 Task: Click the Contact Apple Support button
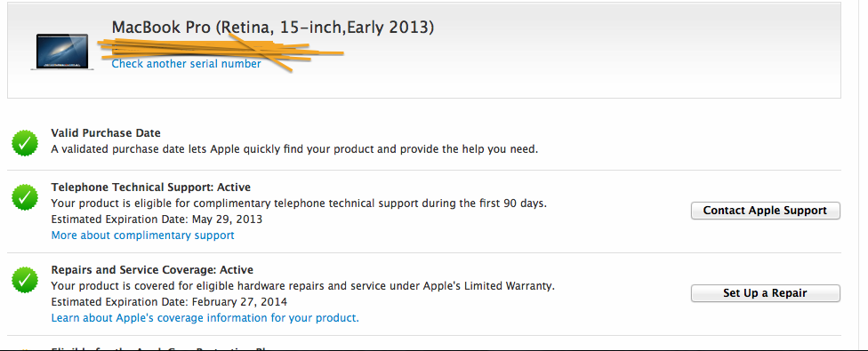pyautogui.click(x=765, y=211)
